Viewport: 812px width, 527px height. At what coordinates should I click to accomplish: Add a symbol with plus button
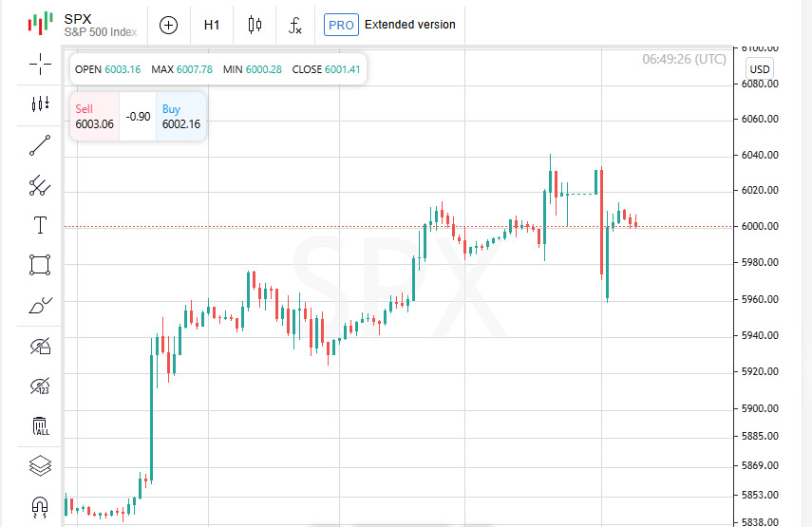(x=168, y=25)
